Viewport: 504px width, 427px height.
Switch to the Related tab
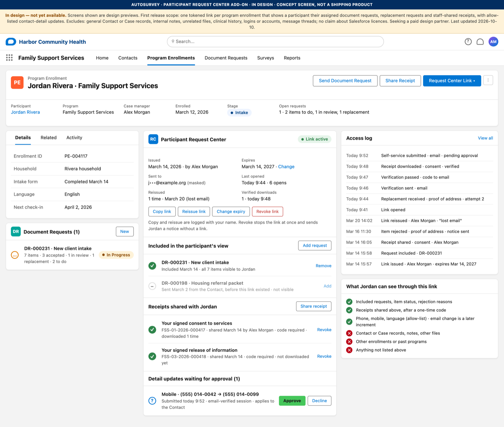49,138
